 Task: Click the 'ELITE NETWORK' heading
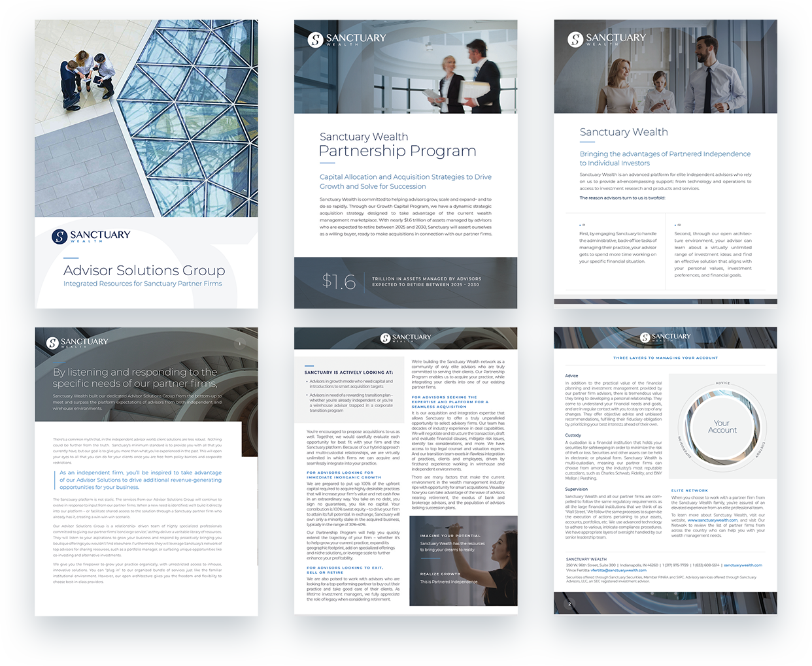click(x=689, y=490)
